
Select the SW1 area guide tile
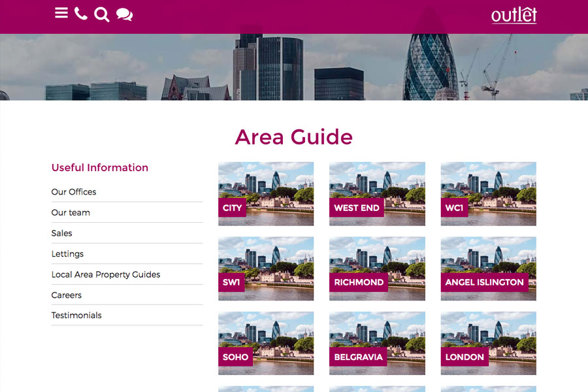click(x=266, y=269)
